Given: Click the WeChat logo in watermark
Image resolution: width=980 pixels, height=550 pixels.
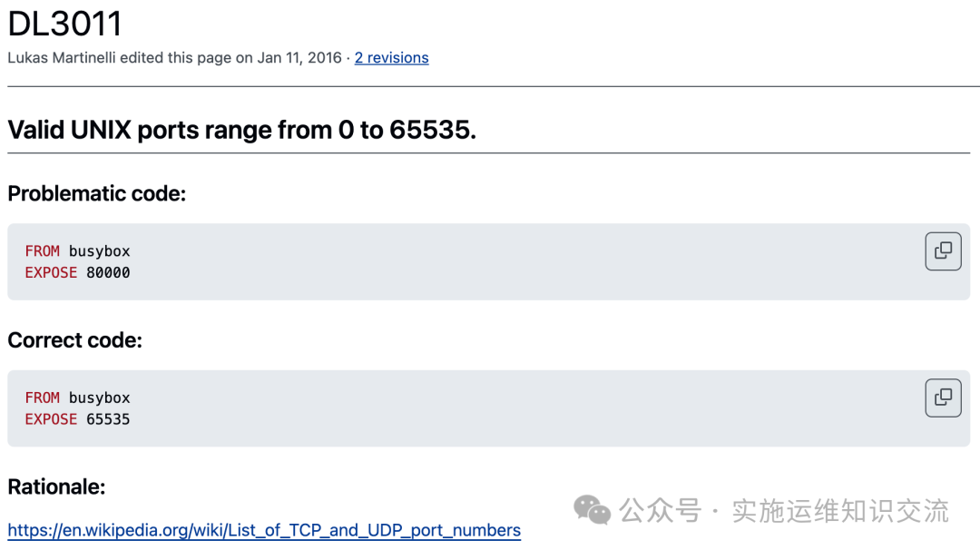Looking at the screenshot, I should point(592,510).
